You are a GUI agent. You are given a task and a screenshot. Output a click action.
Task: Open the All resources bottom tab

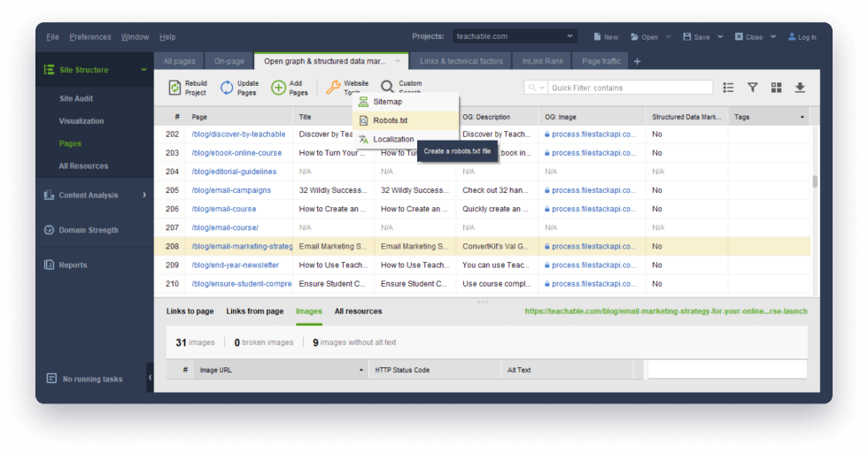pos(358,311)
